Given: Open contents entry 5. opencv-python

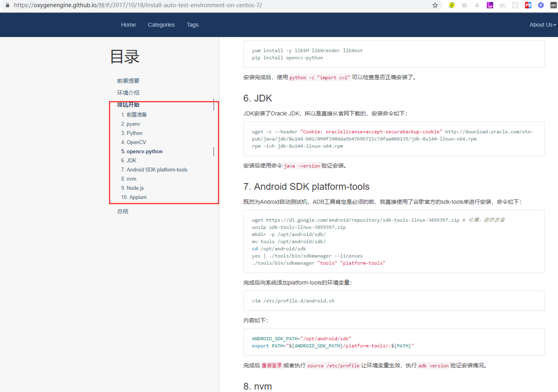Looking at the screenshot, I should pyautogui.click(x=142, y=152).
